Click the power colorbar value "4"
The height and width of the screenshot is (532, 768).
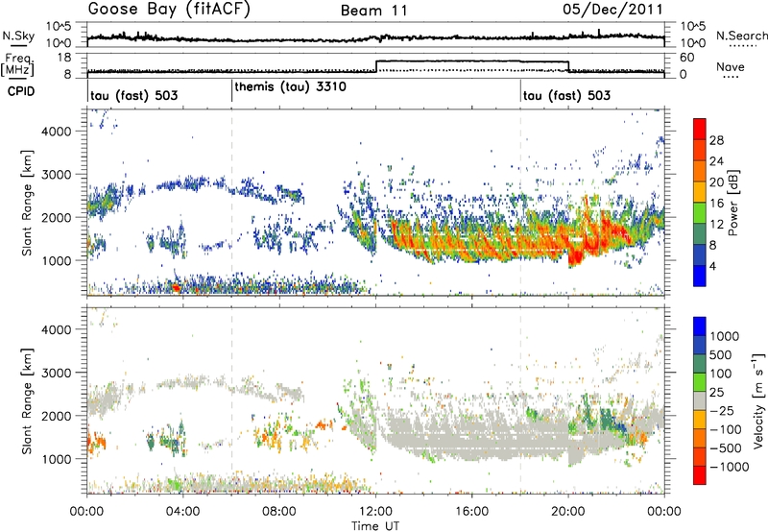coord(712,267)
